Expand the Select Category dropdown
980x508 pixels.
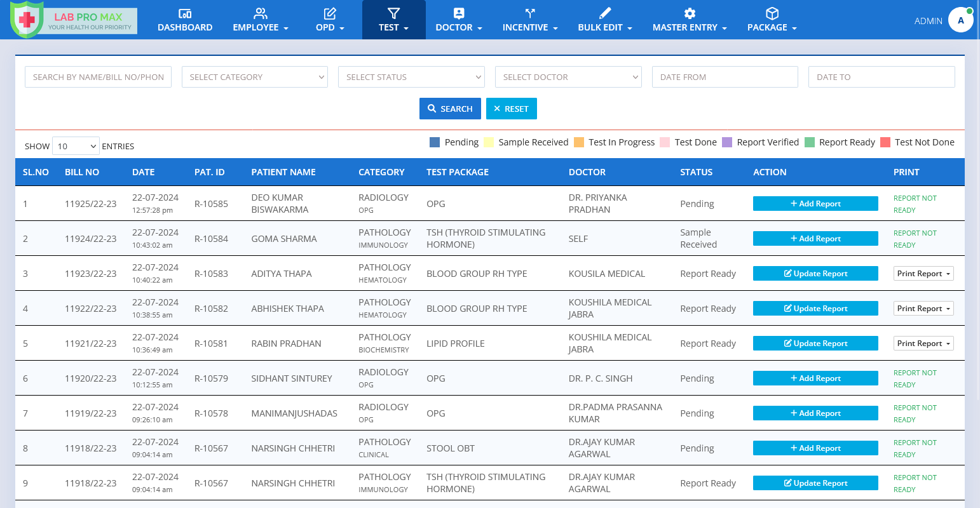click(255, 77)
